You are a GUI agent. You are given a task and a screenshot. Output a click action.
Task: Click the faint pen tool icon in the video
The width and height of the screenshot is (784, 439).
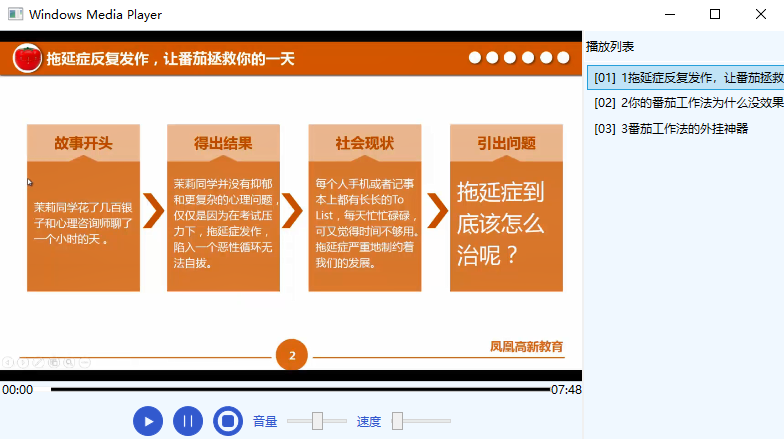pos(38,362)
